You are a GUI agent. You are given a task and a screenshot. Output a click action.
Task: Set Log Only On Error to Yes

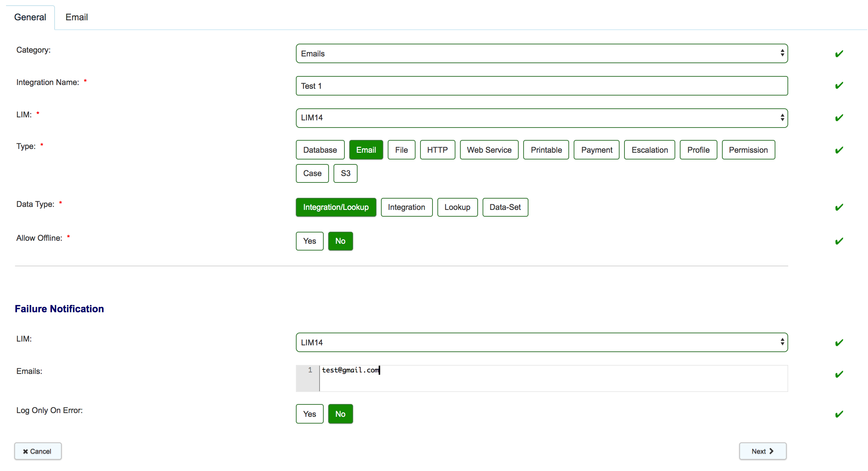click(x=309, y=414)
